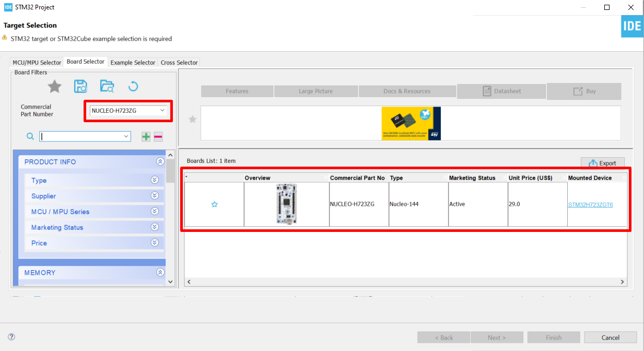Load a saved filter configuration

click(107, 86)
